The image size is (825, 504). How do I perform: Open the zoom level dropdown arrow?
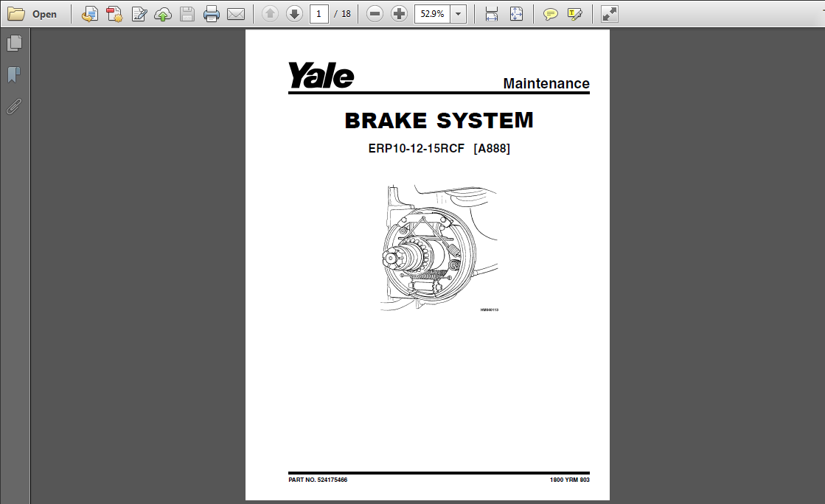(x=459, y=14)
